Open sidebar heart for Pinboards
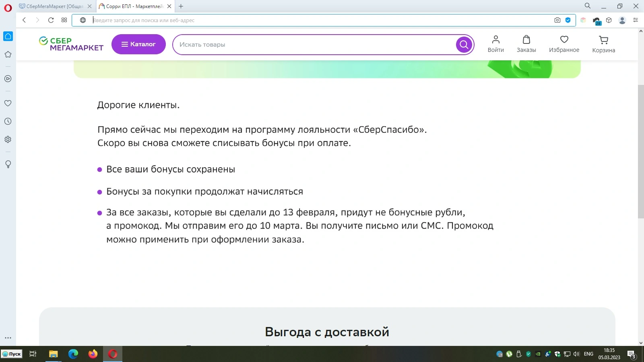Viewport: 644px width, 362px height. (8, 103)
